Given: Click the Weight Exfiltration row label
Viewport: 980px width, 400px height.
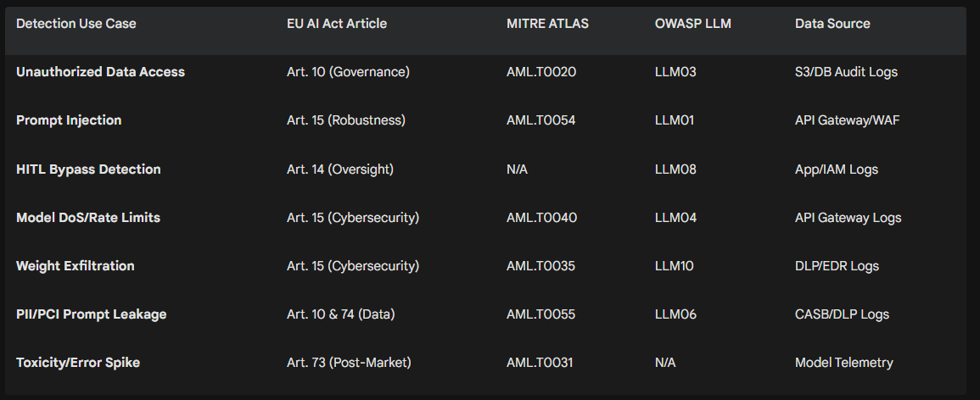Looking at the screenshot, I should (76, 266).
